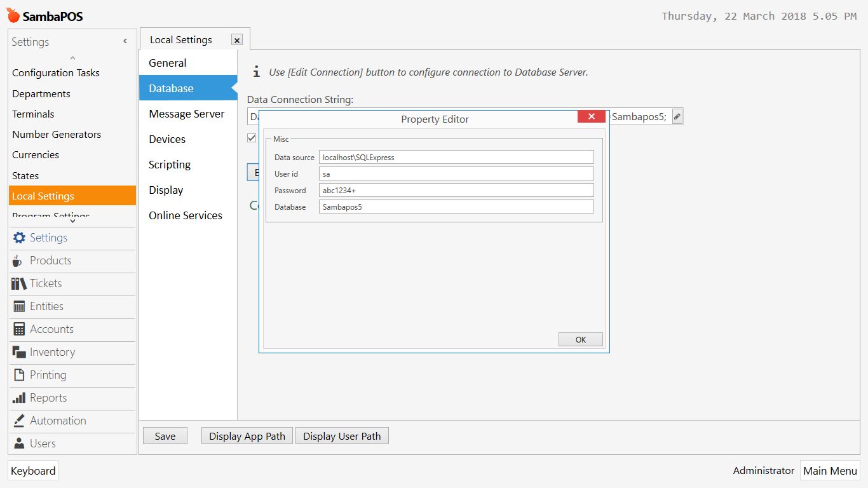Open the Message Server section
Image resolution: width=868 pixels, height=488 pixels.
[x=188, y=114]
